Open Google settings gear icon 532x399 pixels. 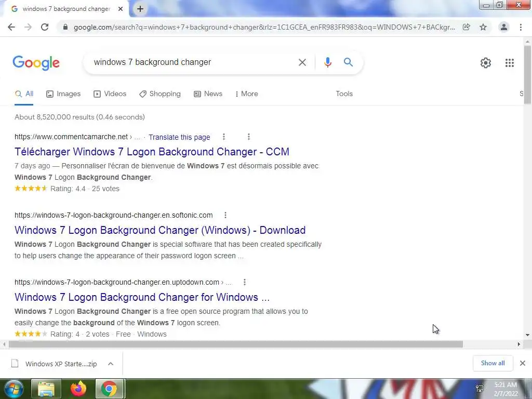(486, 63)
